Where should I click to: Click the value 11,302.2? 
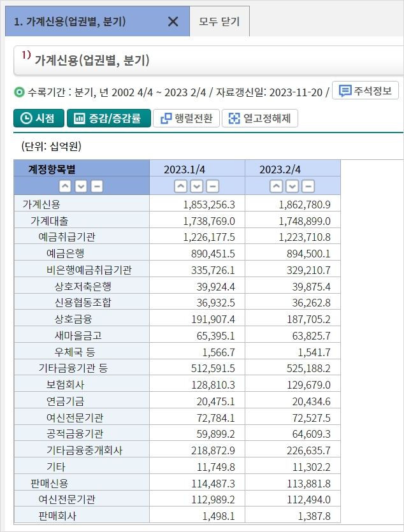point(312,467)
